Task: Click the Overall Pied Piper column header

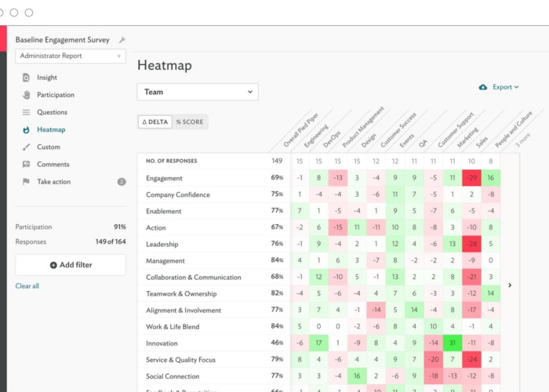Action: pyautogui.click(x=300, y=130)
